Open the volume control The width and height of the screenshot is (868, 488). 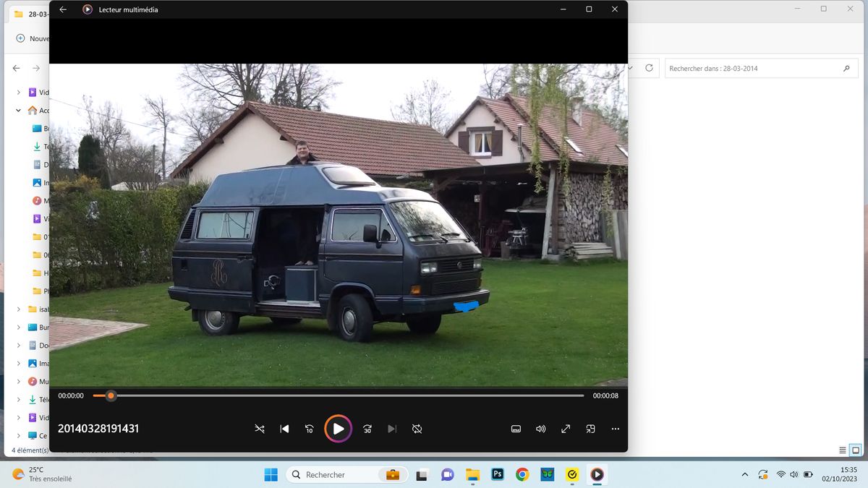tap(540, 429)
